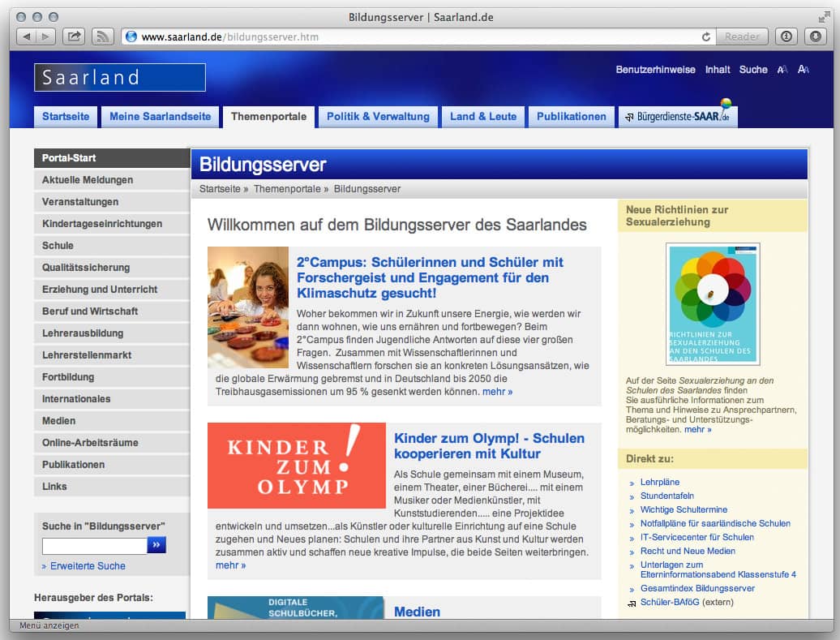This screenshot has width=840, height=640.
Task: Switch to the Politik & Verwaltung tab
Action: click(x=378, y=117)
